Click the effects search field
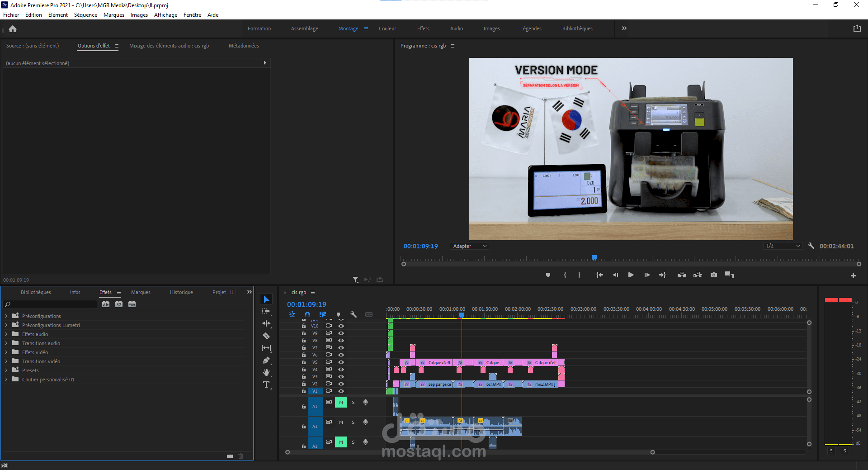 coord(50,304)
